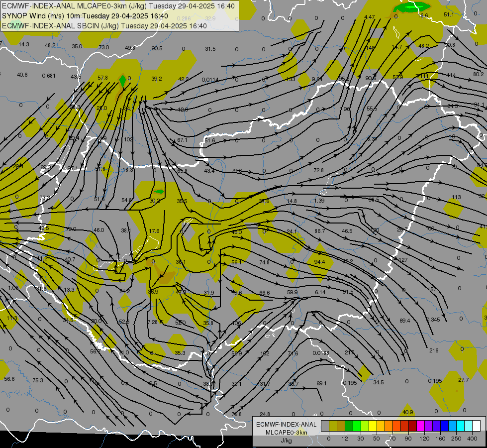Click the map value 75.3
This screenshot has height=448, width=487.
pos(38,380)
